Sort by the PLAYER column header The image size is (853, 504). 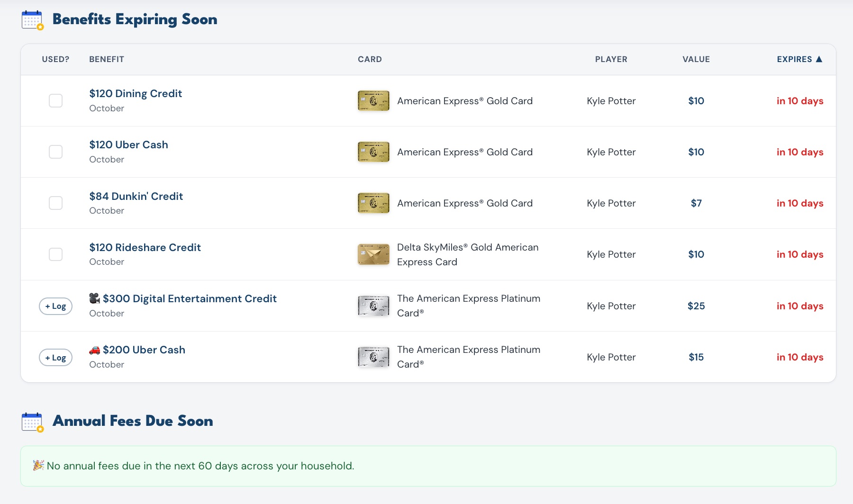pyautogui.click(x=611, y=59)
